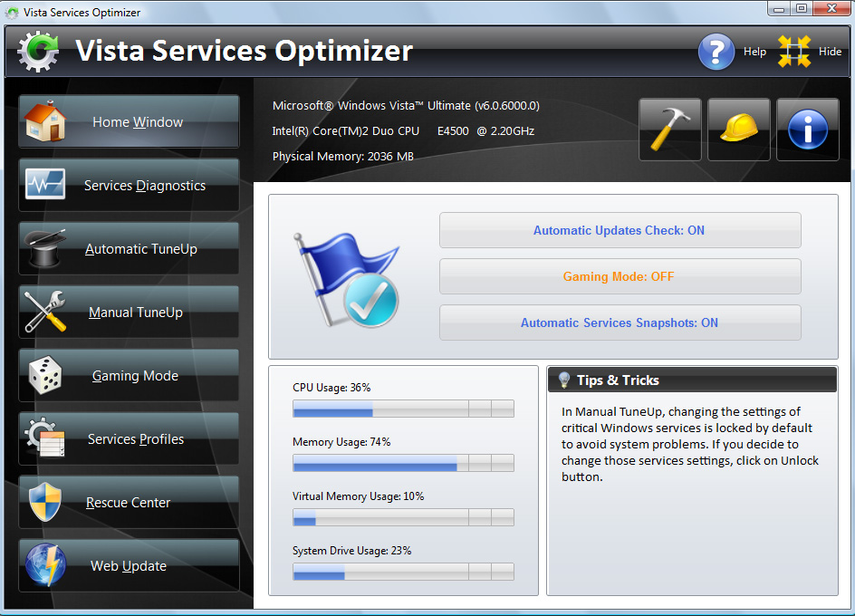Viewport: 855px width, 616px height.
Task: Open Automatic TuneUp section
Action: point(129,248)
